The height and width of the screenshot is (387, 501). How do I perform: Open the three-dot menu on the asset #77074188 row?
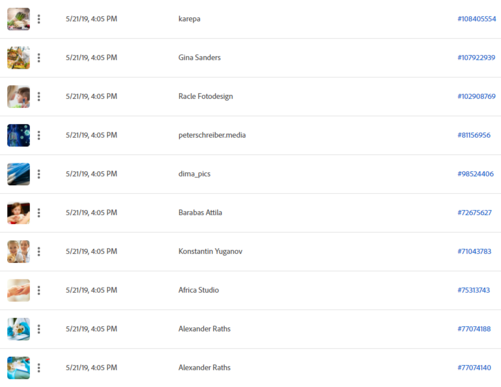[39, 329]
